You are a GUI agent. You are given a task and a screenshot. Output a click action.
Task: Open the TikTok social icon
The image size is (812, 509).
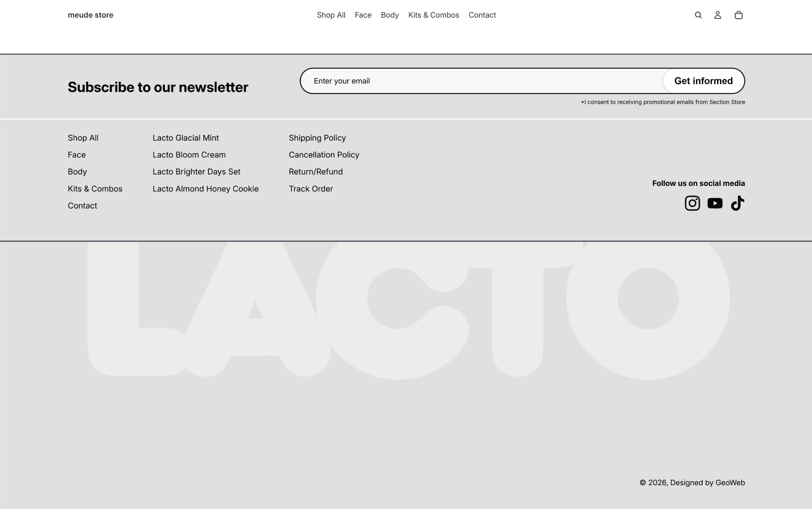pyautogui.click(x=737, y=203)
